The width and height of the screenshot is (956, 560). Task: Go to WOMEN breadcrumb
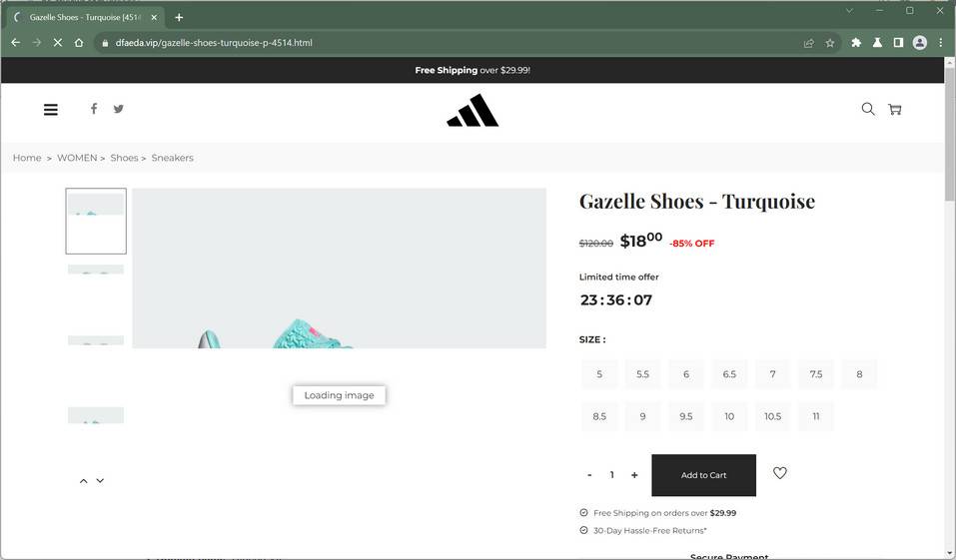77,158
